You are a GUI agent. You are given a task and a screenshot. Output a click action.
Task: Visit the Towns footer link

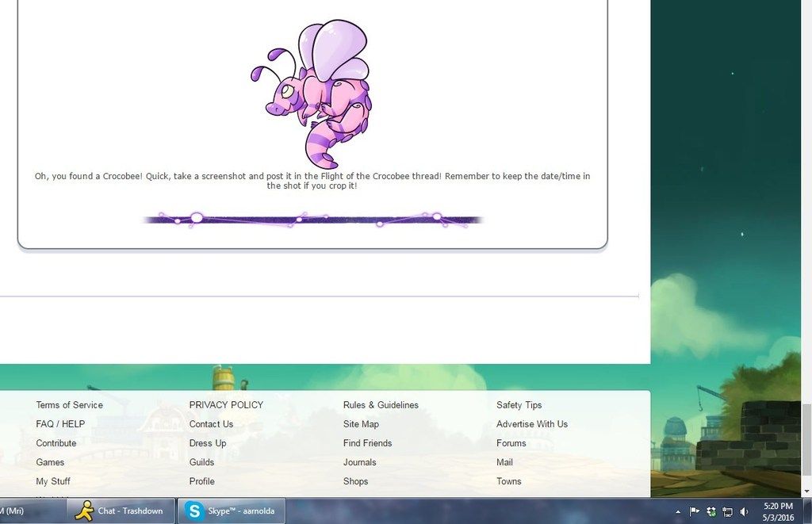[508, 481]
